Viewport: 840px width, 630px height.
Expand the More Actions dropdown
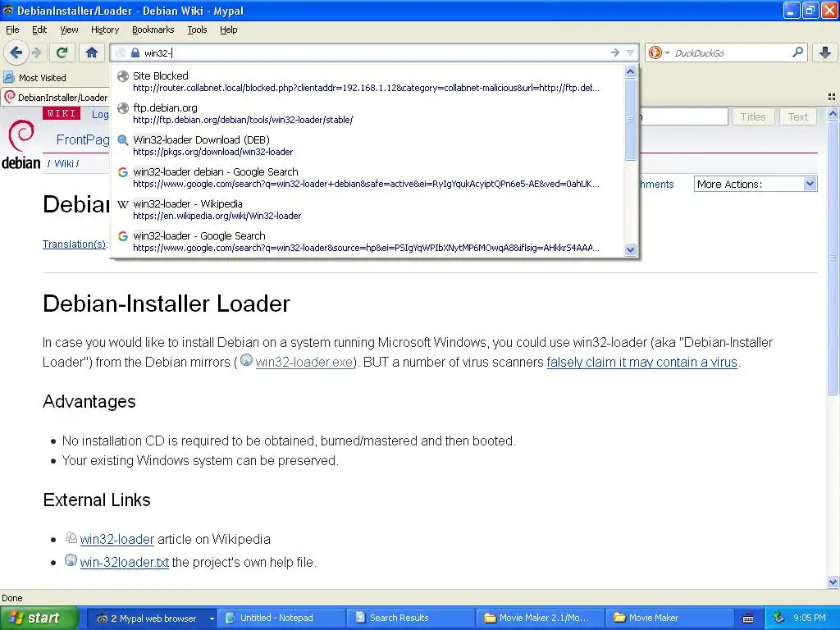756,184
